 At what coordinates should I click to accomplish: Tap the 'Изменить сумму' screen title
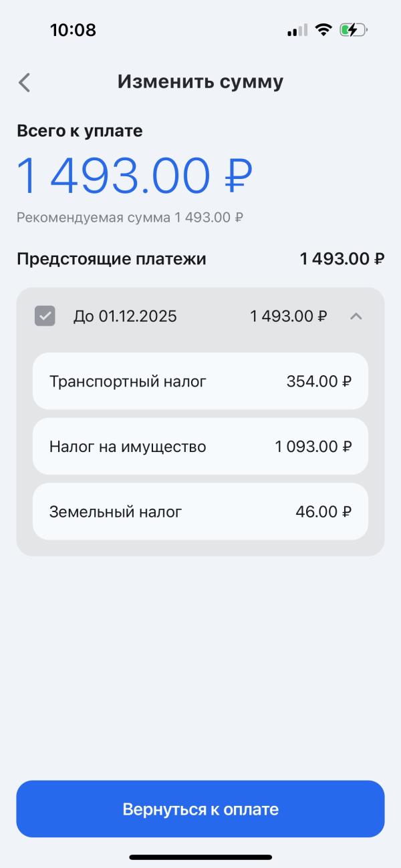pos(200,81)
